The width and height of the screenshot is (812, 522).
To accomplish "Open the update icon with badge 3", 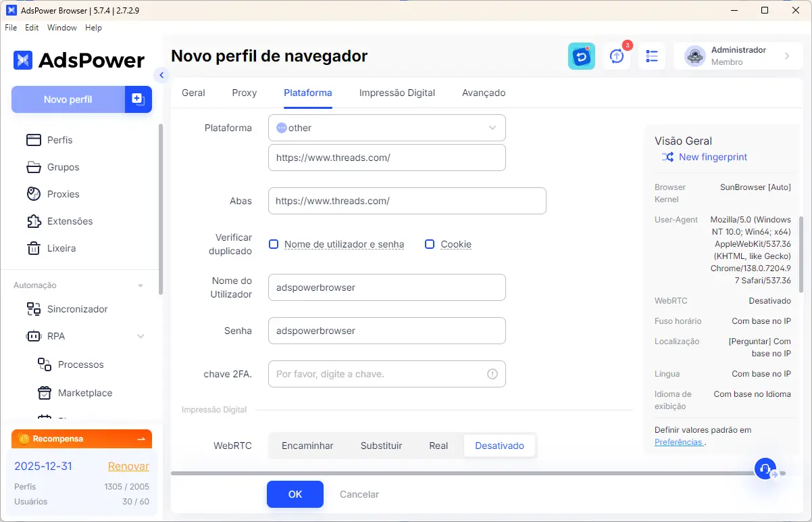I will (x=617, y=56).
